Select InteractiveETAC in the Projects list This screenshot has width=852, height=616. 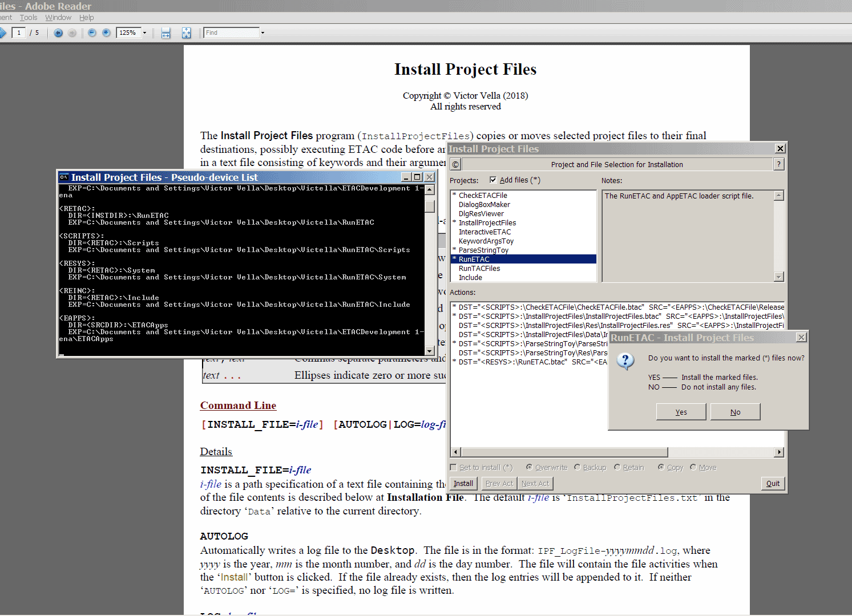pyautogui.click(x=484, y=232)
